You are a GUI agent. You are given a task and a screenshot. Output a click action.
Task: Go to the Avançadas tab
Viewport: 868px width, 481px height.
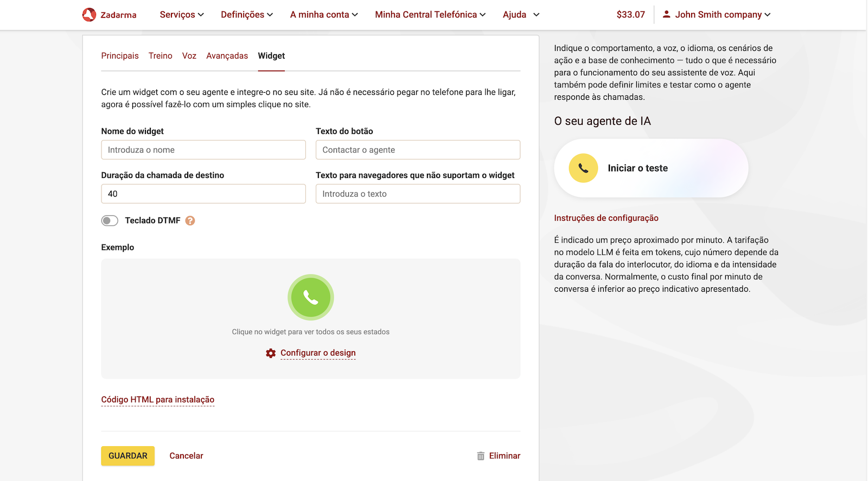(x=227, y=56)
